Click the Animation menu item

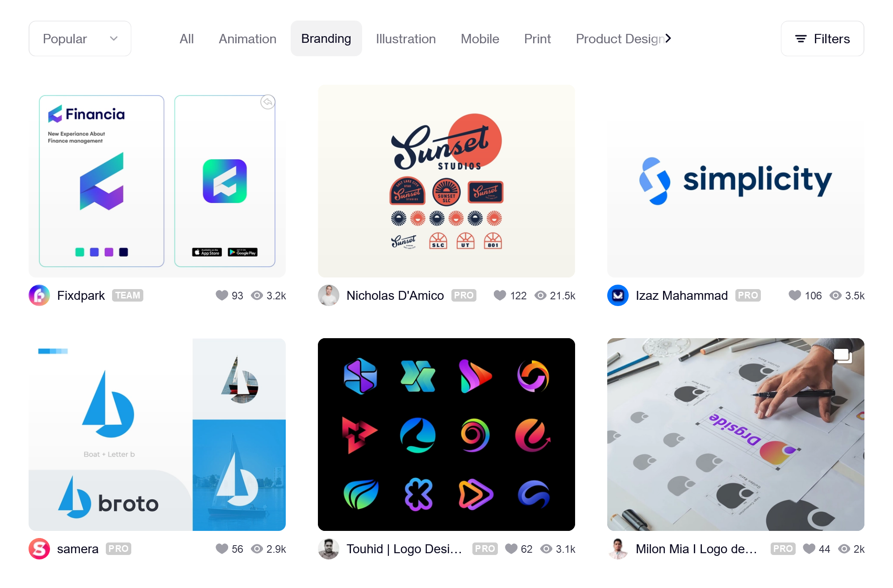pos(247,38)
